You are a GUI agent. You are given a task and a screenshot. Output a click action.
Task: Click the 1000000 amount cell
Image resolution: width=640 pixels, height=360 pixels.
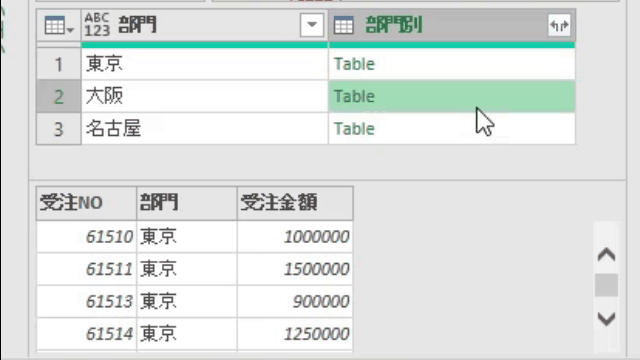pos(295,236)
